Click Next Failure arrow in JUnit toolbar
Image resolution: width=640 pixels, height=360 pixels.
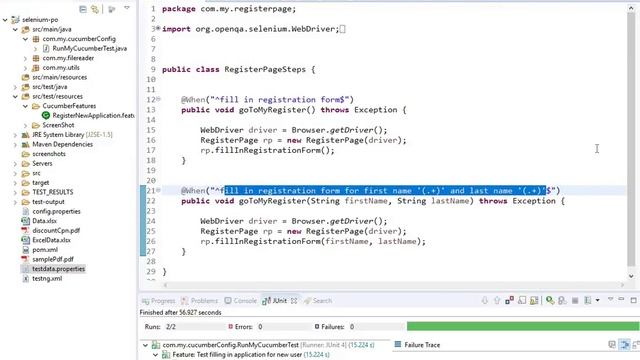484,301
